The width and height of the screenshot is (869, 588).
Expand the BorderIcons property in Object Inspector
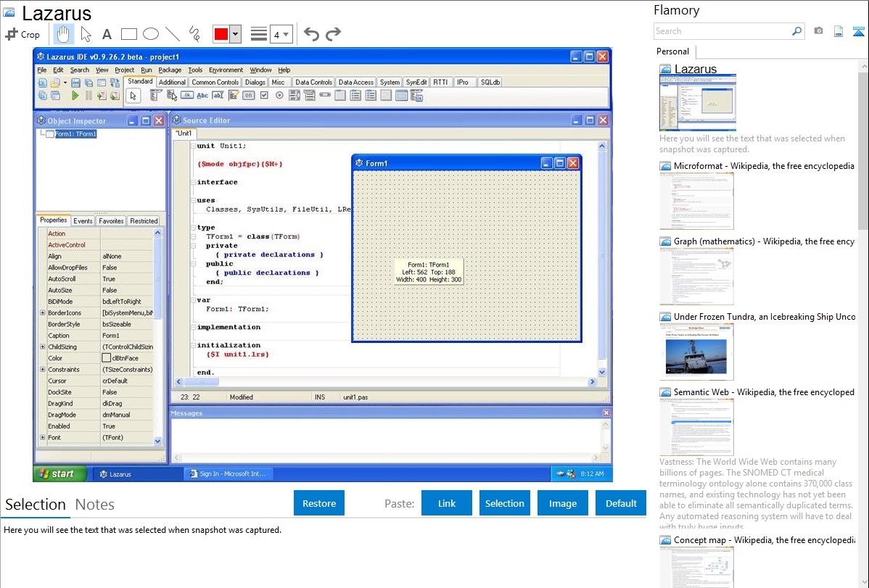[43, 312]
